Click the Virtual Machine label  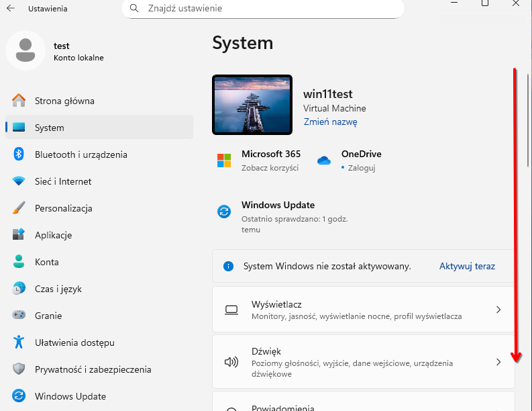tap(335, 108)
